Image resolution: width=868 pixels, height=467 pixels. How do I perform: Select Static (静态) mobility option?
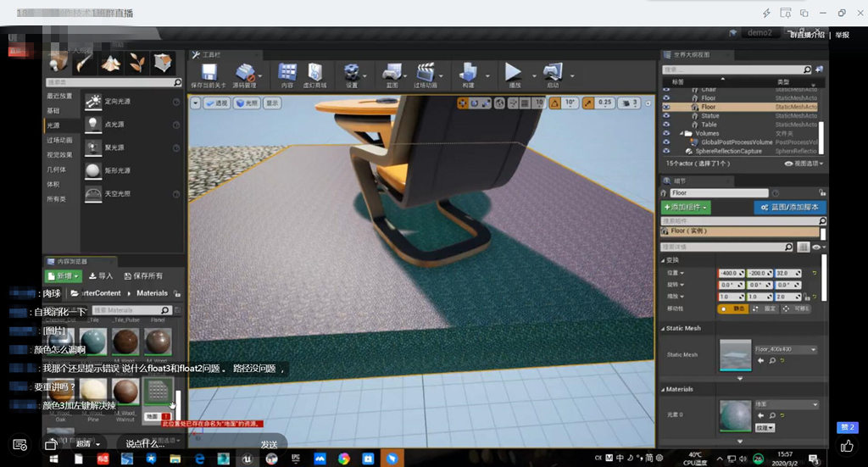pos(734,309)
